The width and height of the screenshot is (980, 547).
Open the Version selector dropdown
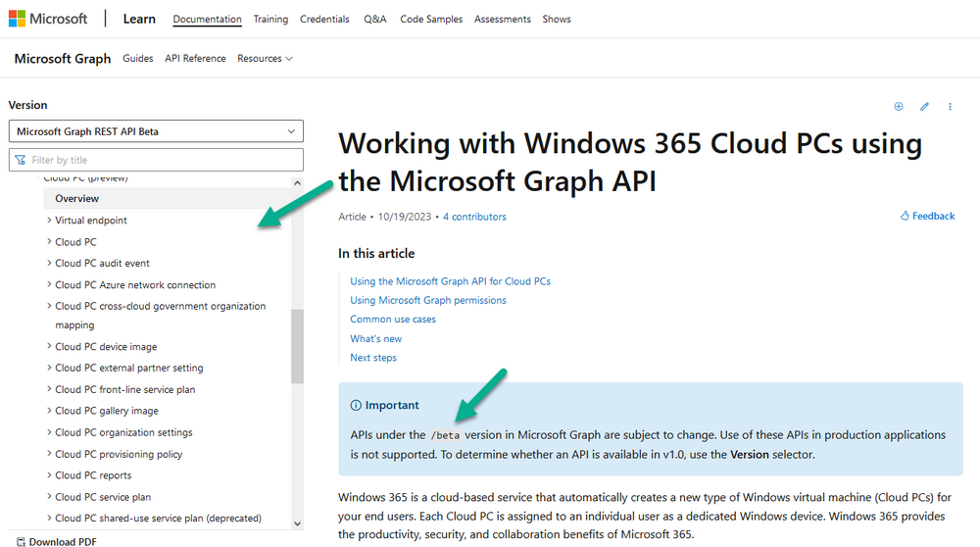[x=156, y=131]
